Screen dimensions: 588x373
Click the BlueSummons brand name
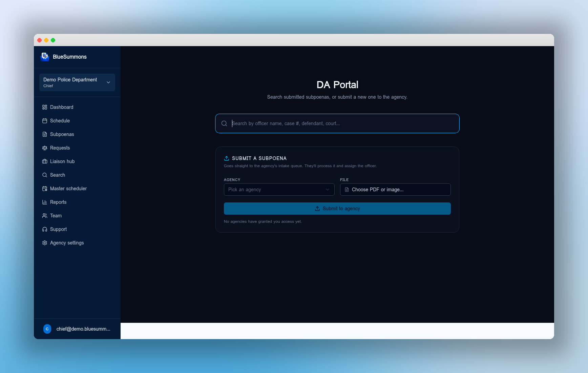pos(70,57)
